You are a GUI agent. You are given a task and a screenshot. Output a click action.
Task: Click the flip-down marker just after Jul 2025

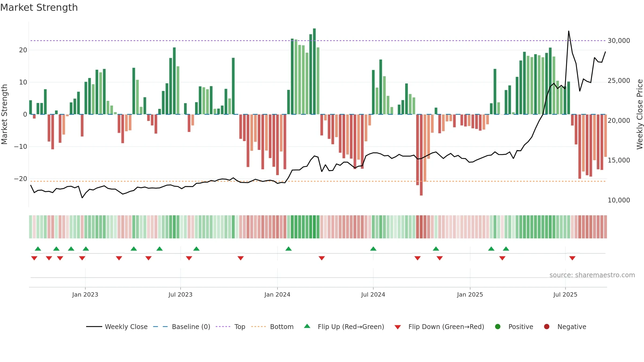[572, 258]
